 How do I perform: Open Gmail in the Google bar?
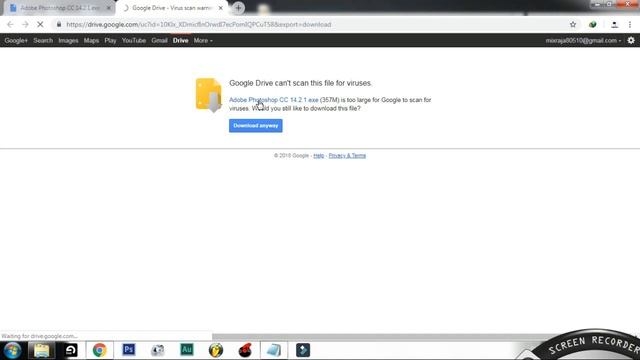pyautogui.click(x=159, y=40)
